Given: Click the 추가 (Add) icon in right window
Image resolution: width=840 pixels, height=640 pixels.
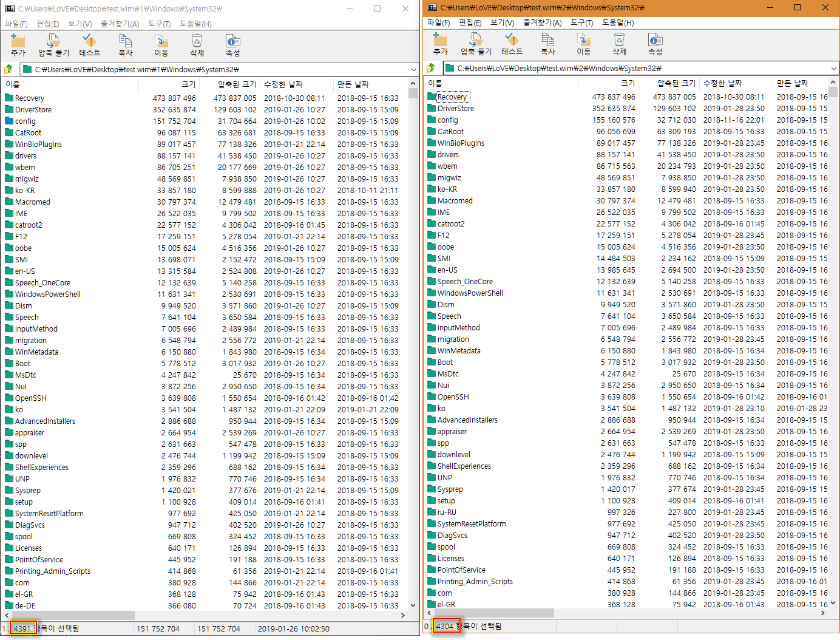Looking at the screenshot, I should pyautogui.click(x=441, y=40).
